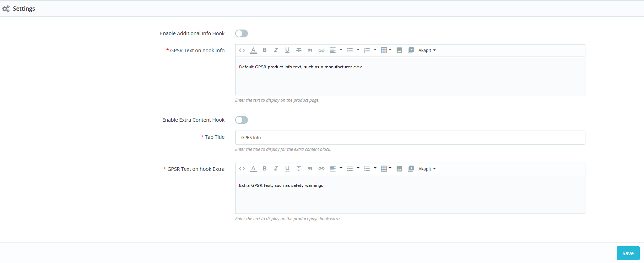
Task: Apply italic in the hook Extra editor
Action: coord(276,169)
